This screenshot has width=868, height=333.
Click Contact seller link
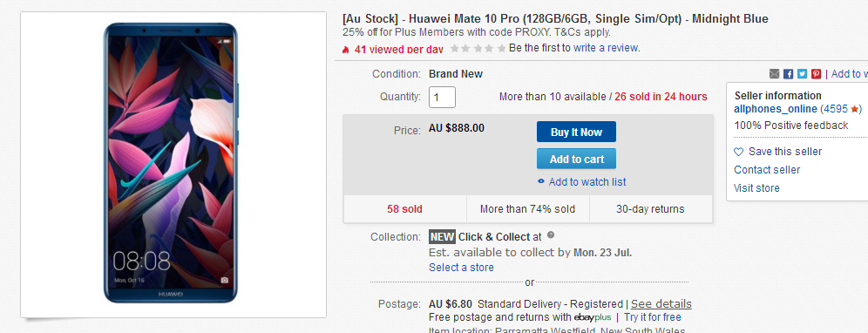[x=767, y=169]
